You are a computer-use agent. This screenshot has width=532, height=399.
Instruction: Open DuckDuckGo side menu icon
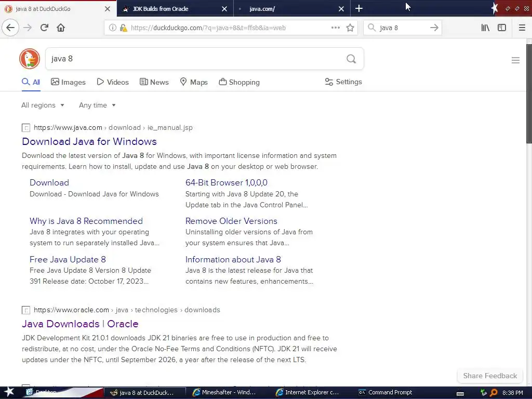(515, 60)
